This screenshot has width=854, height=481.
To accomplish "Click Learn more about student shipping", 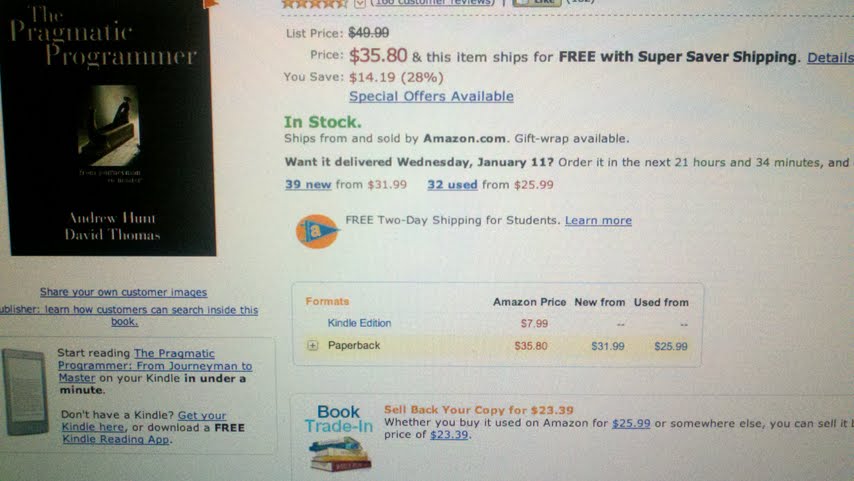I will point(598,221).
